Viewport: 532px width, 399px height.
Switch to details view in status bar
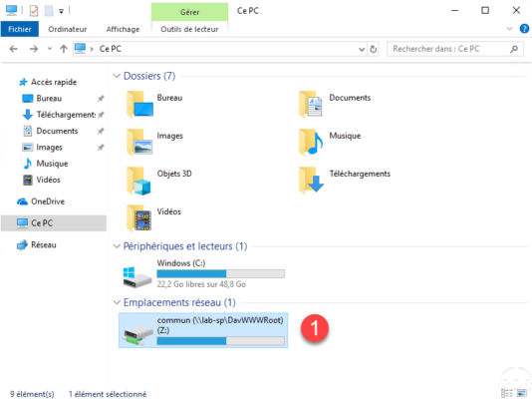point(507,394)
